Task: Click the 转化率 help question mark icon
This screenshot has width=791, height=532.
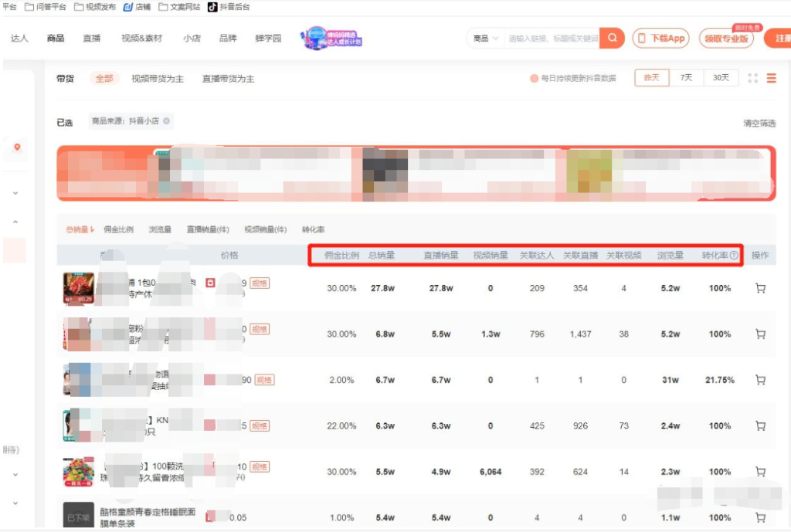Action: click(x=734, y=255)
